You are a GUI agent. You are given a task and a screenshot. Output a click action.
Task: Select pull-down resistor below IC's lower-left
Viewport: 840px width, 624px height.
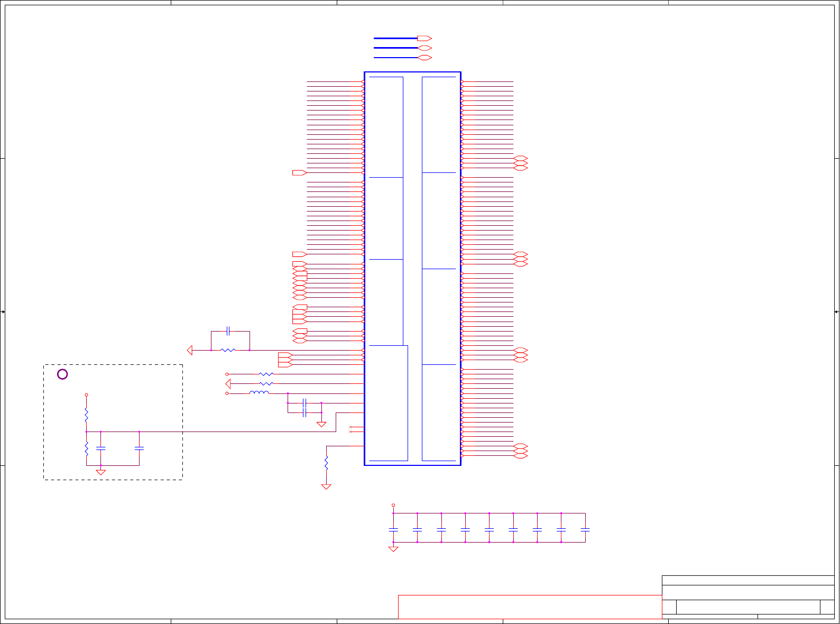pyautogui.click(x=326, y=463)
